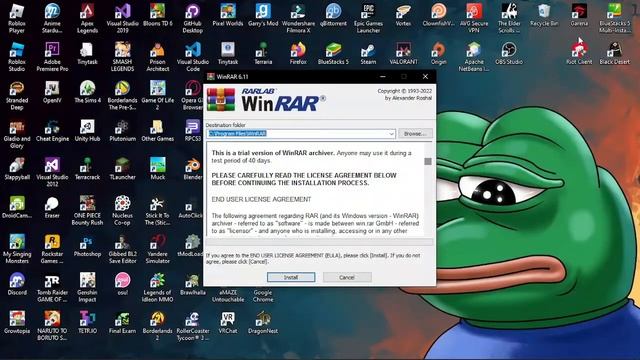
Task: Click Cancel in the WinRAR installer
Action: click(347, 277)
